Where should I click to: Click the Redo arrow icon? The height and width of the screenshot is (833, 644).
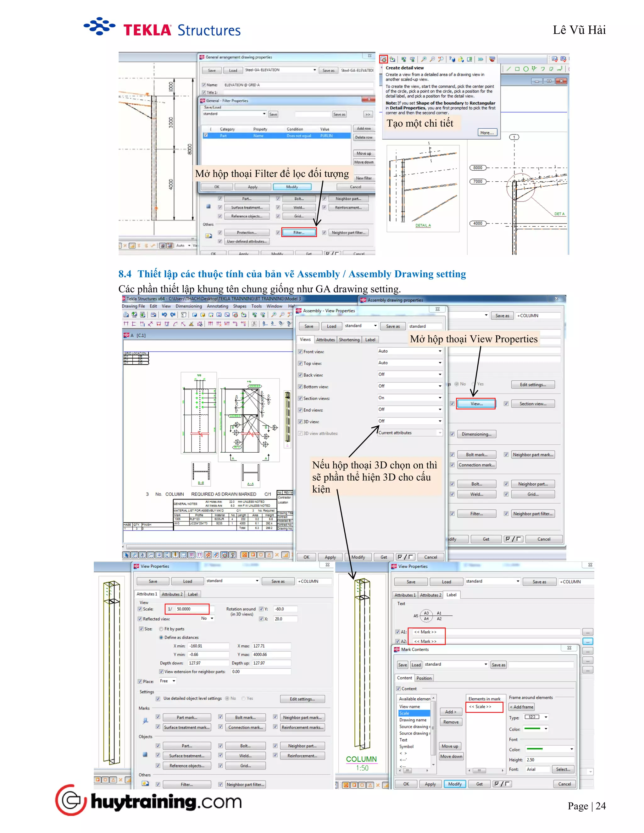point(173,315)
